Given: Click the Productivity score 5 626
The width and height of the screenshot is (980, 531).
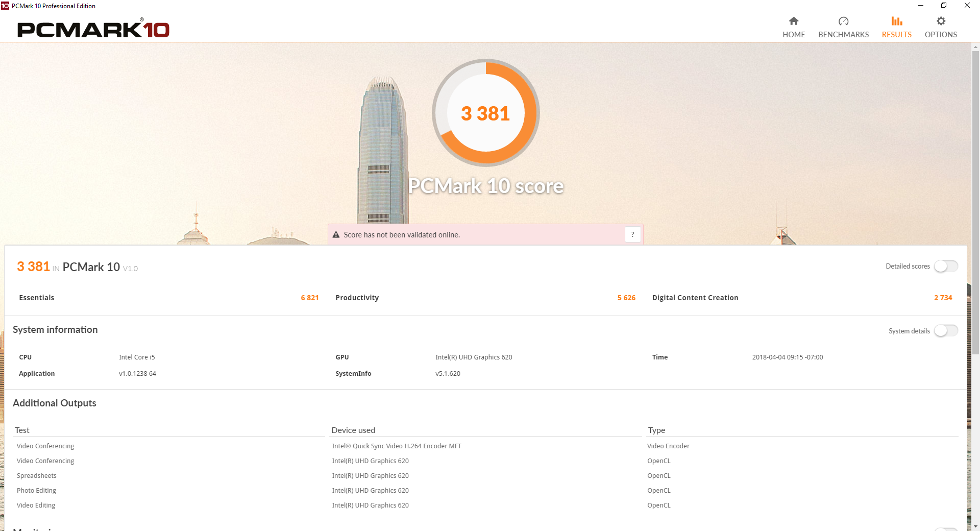Looking at the screenshot, I should [626, 298].
